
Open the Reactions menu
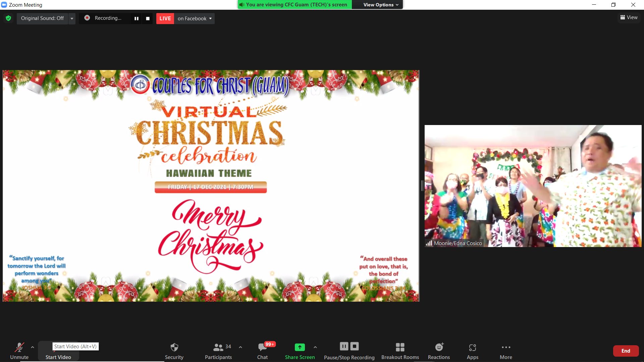[x=439, y=351]
